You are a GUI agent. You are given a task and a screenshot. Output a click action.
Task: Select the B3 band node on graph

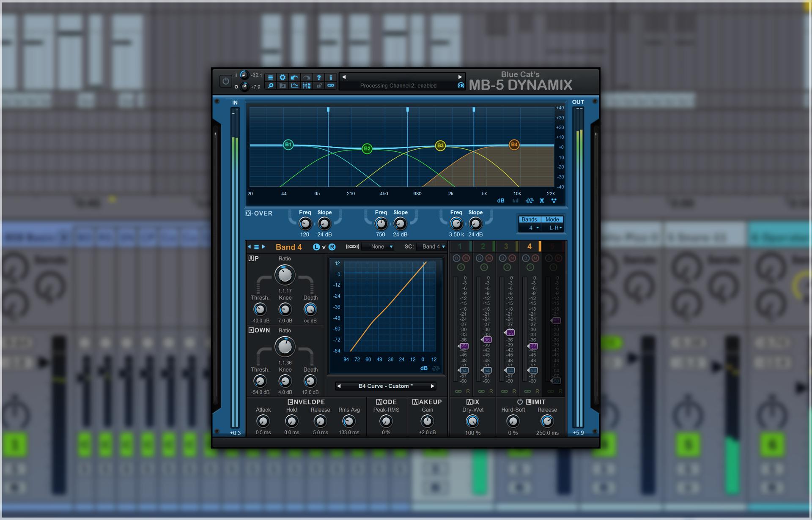pos(440,145)
